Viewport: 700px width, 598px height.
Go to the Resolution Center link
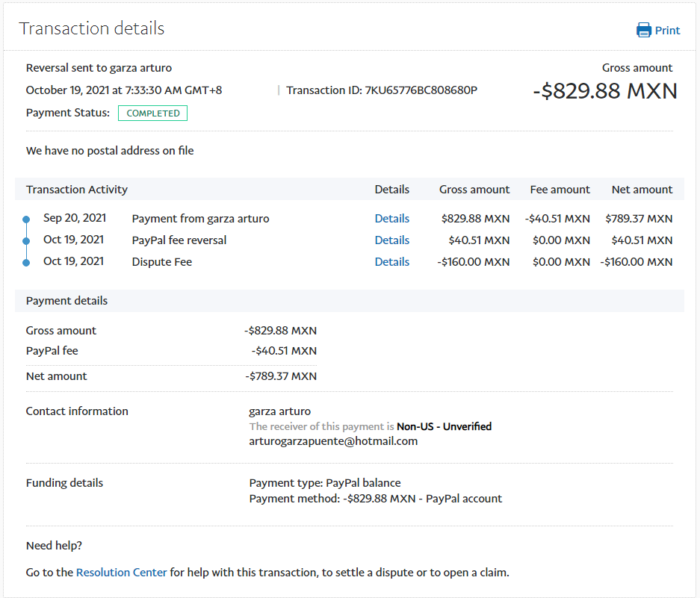point(121,573)
